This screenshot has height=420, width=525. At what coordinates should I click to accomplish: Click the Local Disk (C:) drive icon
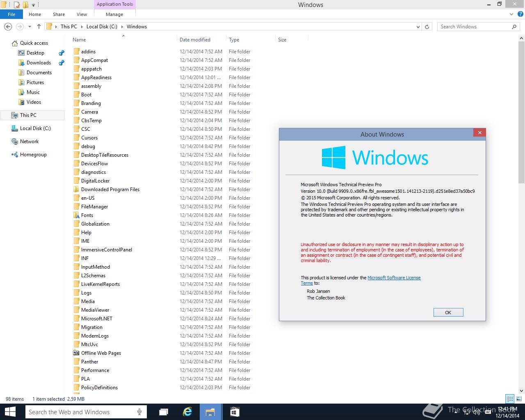(x=15, y=128)
